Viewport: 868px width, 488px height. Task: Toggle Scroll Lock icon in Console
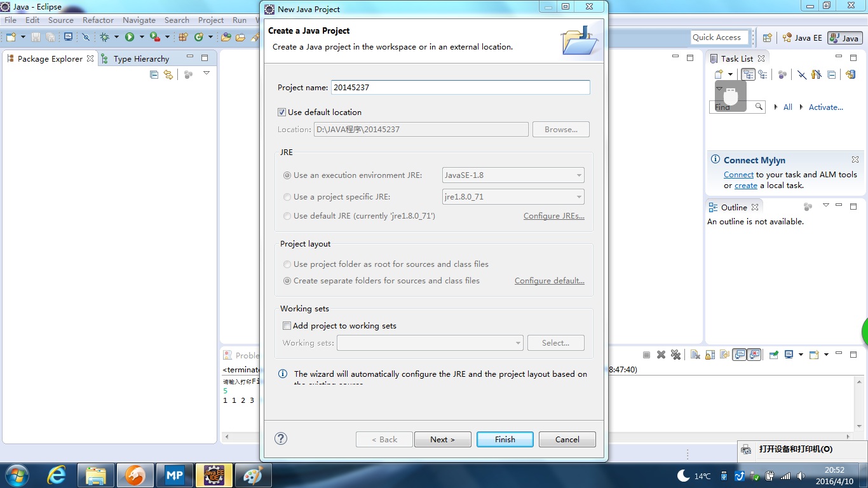point(710,355)
